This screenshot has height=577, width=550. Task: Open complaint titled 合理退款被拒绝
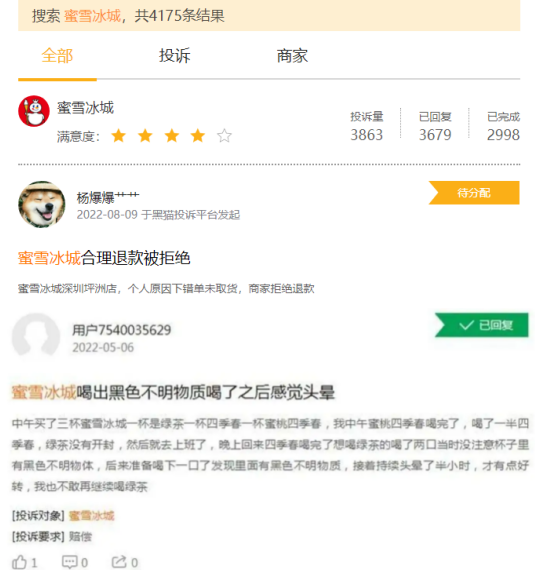104,258
